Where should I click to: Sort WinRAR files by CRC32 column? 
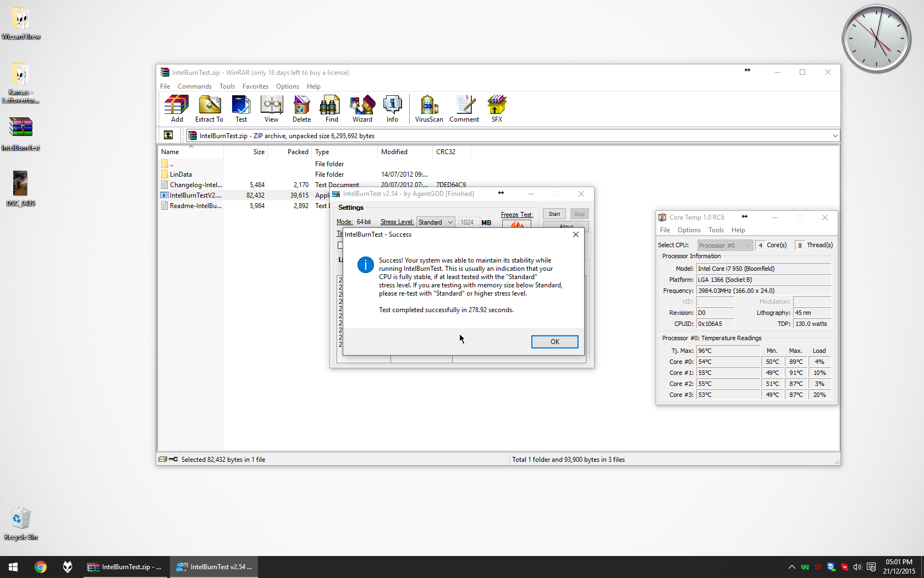(x=452, y=152)
